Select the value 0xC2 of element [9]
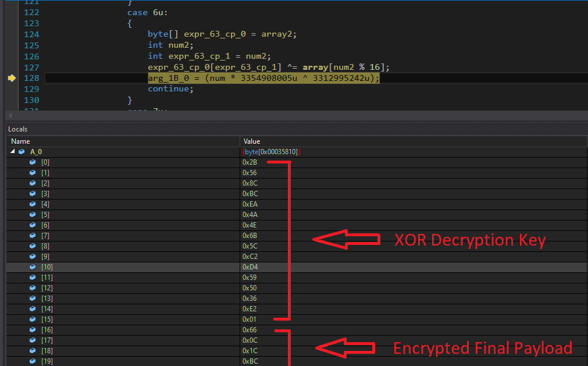The image size is (588, 366). pos(250,257)
